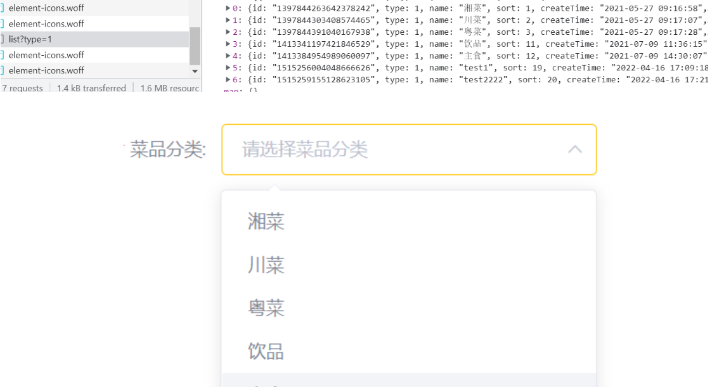Expand response array item 1 川菜
Image resolution: width=708 pixels, height=387 pixels.
228,20
